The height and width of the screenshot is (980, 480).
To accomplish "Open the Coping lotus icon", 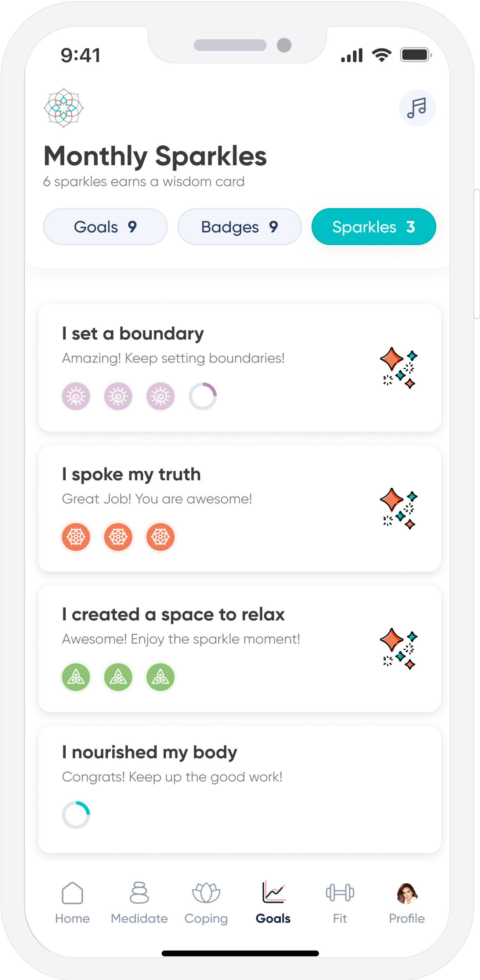I will (x=206, y=893).
